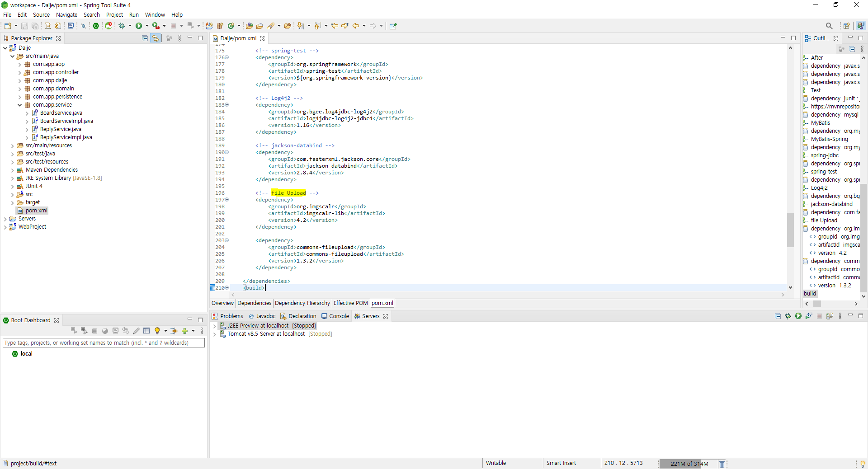
Task: Click the toolbar Search magnifier icon
Action: coord(829,26)
